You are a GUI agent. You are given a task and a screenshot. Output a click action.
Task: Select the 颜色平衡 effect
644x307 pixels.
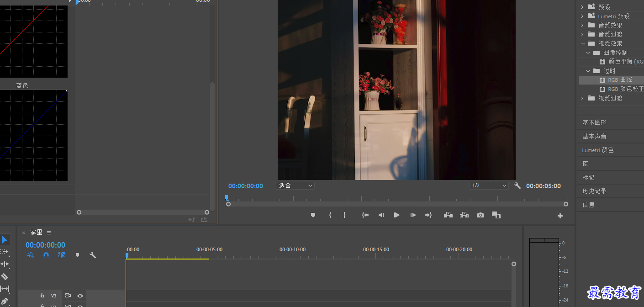click(x=625, y=61)
